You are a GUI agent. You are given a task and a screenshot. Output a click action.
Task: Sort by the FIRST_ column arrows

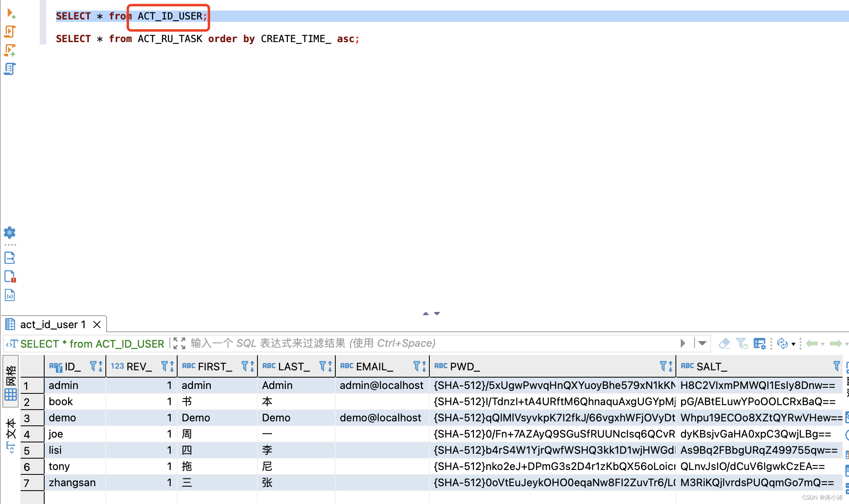tap(252, 367)
